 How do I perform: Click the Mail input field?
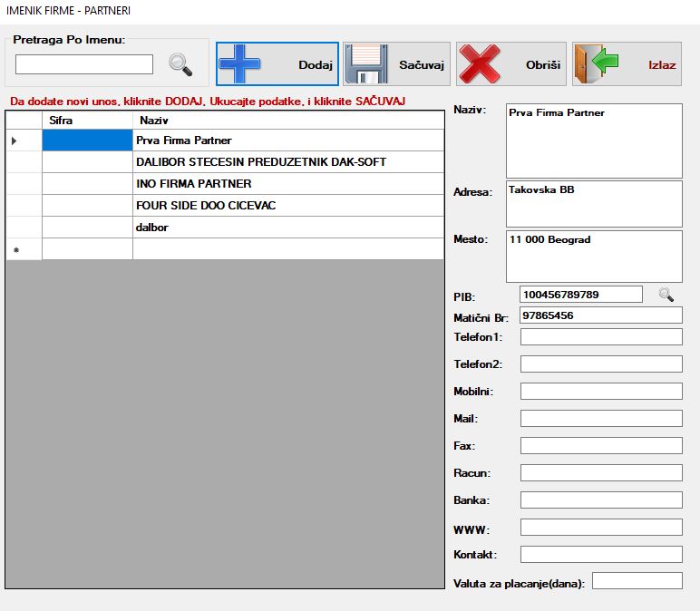click(x=601, y=419)
